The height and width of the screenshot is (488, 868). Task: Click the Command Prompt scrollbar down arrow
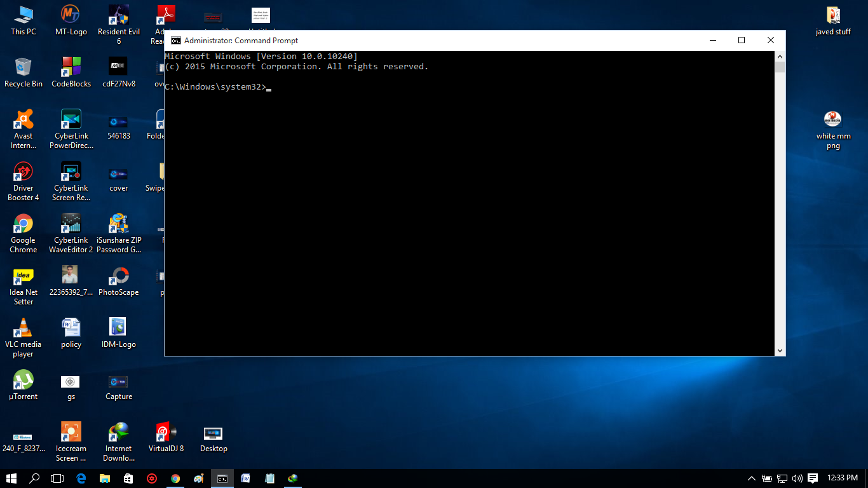coord(780,350)
